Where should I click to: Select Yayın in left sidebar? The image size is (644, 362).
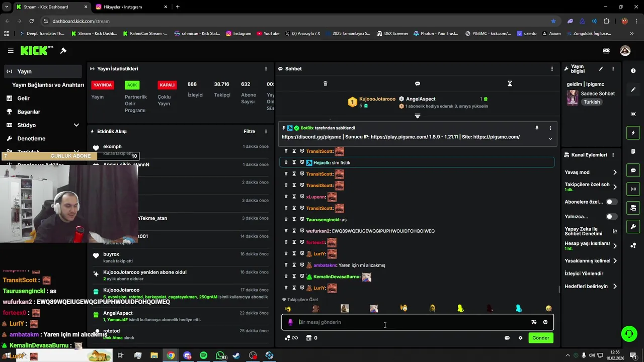[42, 71]
